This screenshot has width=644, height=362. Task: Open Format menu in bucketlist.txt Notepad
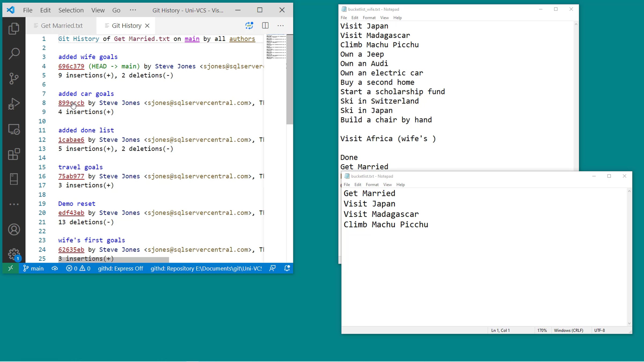[x=372, y=184]
